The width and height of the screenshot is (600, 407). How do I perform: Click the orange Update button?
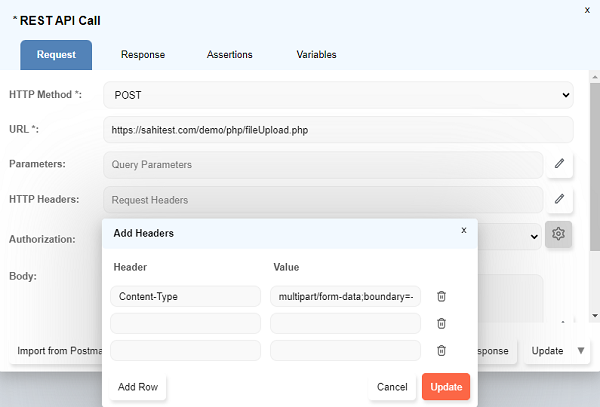446,387
